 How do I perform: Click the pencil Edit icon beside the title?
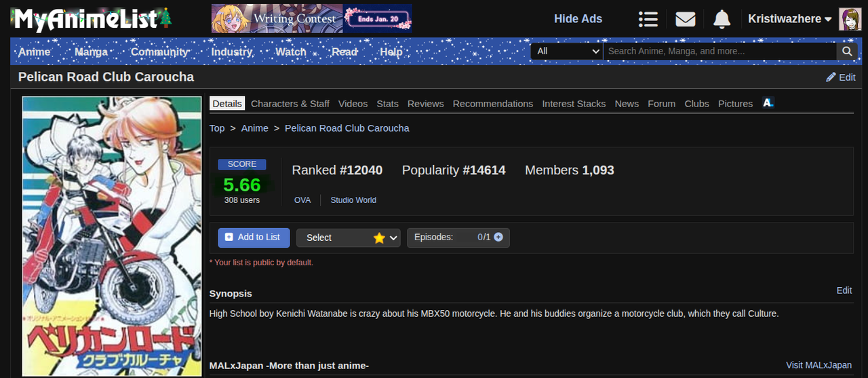[x=841, y=77]
